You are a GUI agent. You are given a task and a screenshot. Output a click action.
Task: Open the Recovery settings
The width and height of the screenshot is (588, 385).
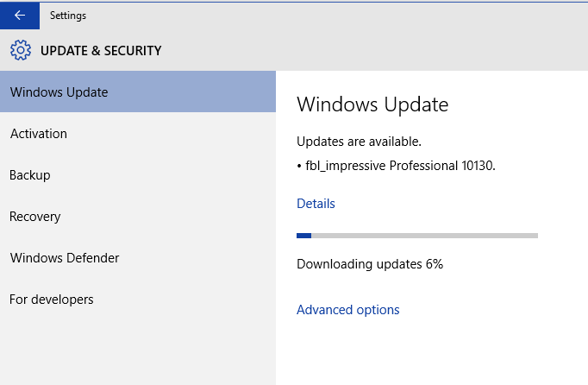(x=34, y=217)
